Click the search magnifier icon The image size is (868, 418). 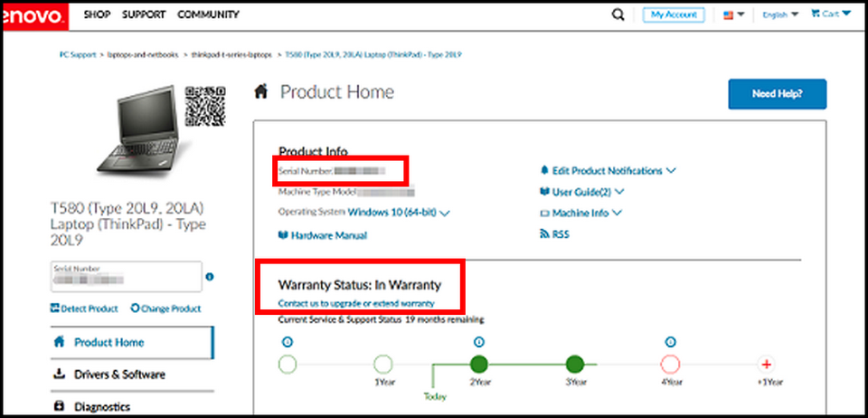pyautogui.click(x=618, y=14)
